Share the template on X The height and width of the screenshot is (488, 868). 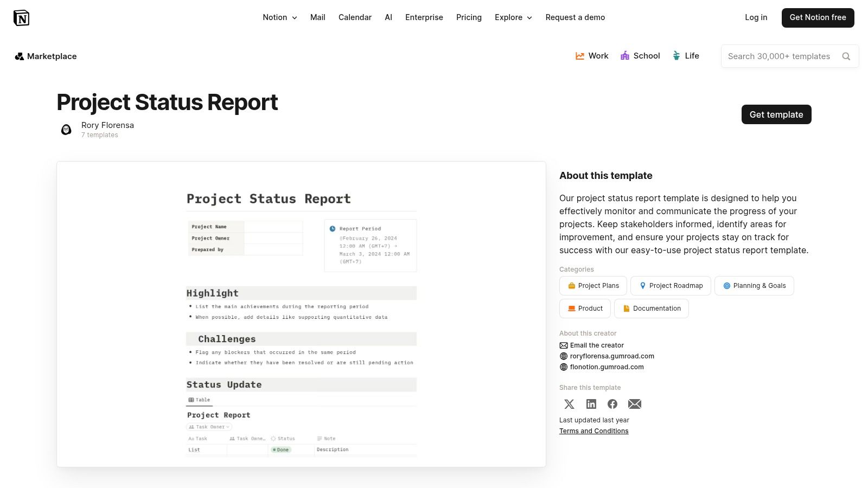click(569, 404)
